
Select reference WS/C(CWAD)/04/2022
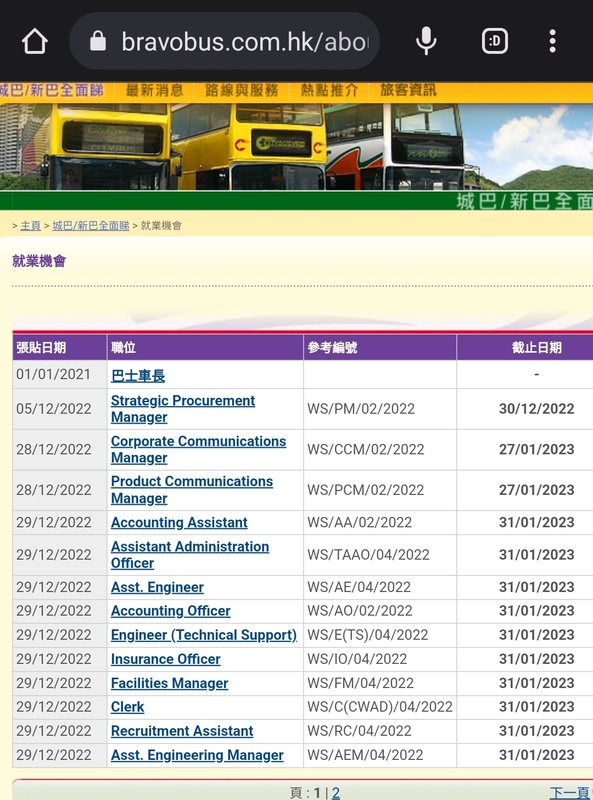point(380,707)
